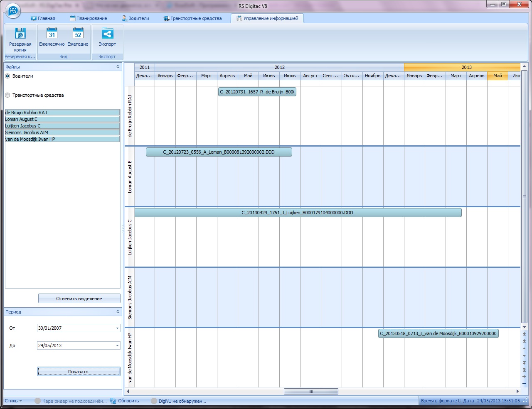Click the Экспорт share icon

click(x=107, y=33)
